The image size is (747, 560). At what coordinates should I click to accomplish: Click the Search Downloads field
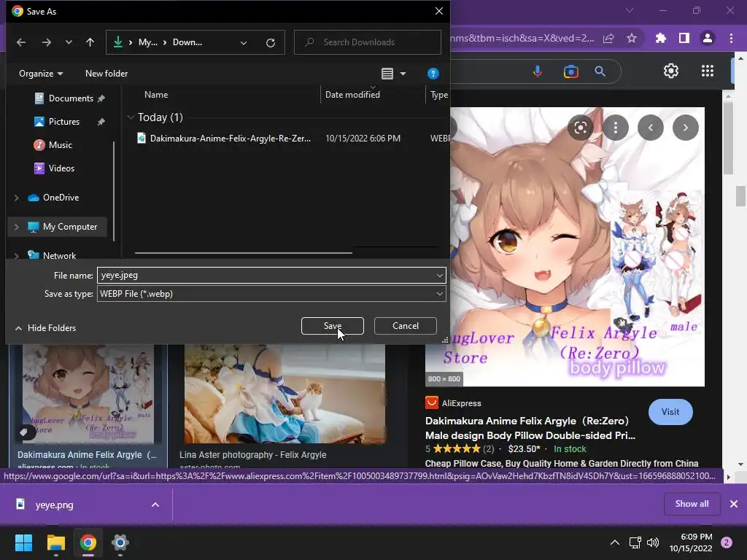(368, 42)
